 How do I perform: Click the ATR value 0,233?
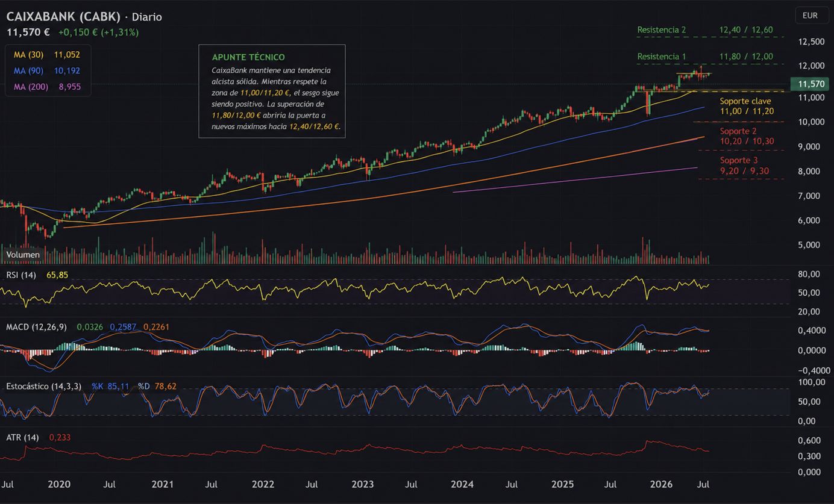click(x=60, y=437)
